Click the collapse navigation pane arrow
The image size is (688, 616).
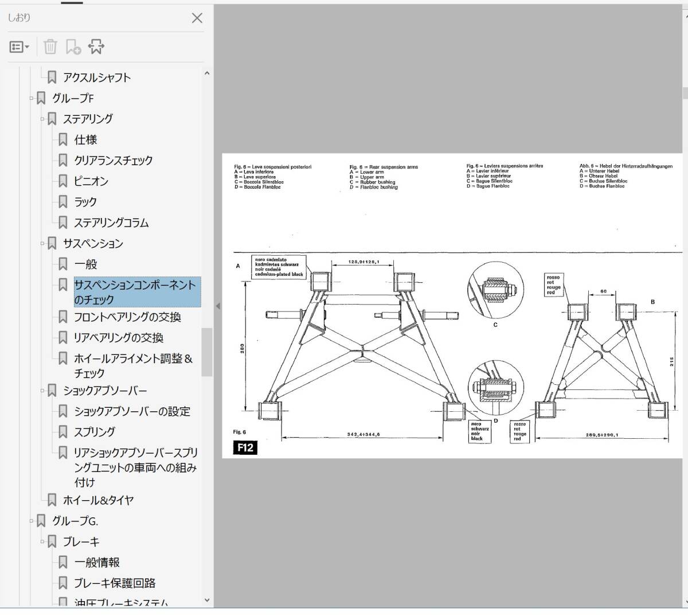[x=218, y=306]
